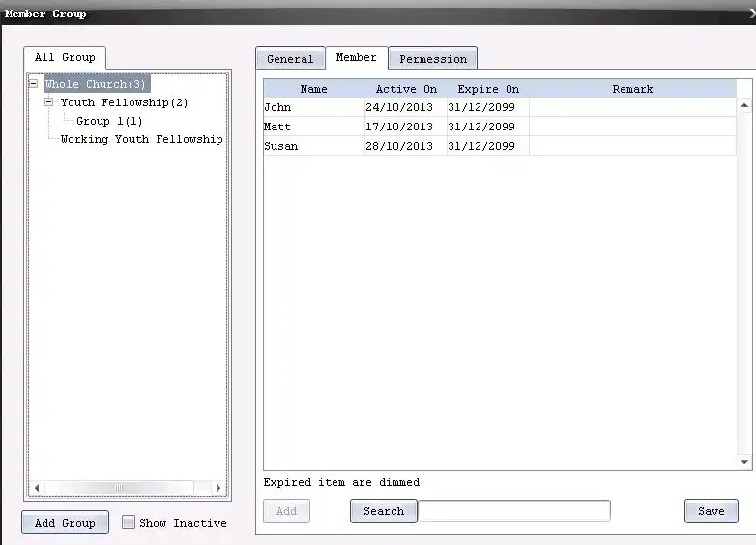Click the dimmed Add button

286,511
